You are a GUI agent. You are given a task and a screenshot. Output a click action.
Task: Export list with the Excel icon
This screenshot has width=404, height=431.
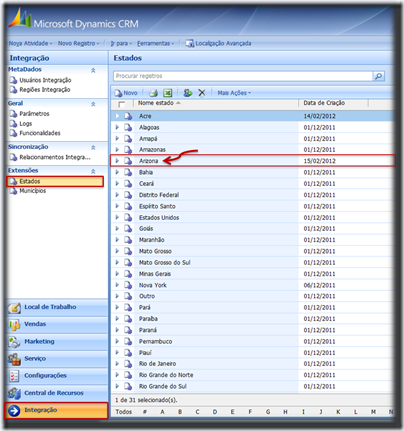pos(167,93)
